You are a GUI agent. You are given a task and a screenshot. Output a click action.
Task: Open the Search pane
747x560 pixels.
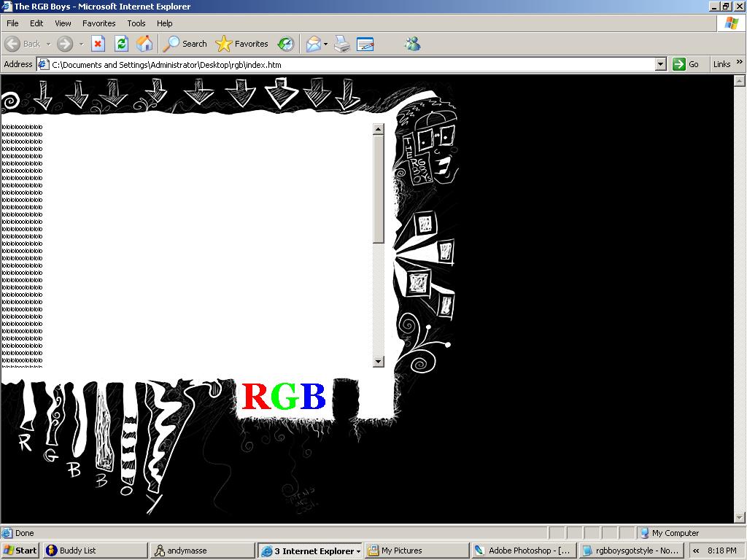click(185, 44)
